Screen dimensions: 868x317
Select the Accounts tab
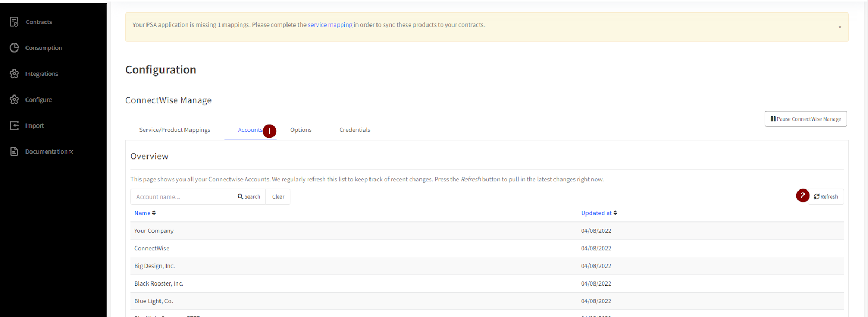point(250,130)
